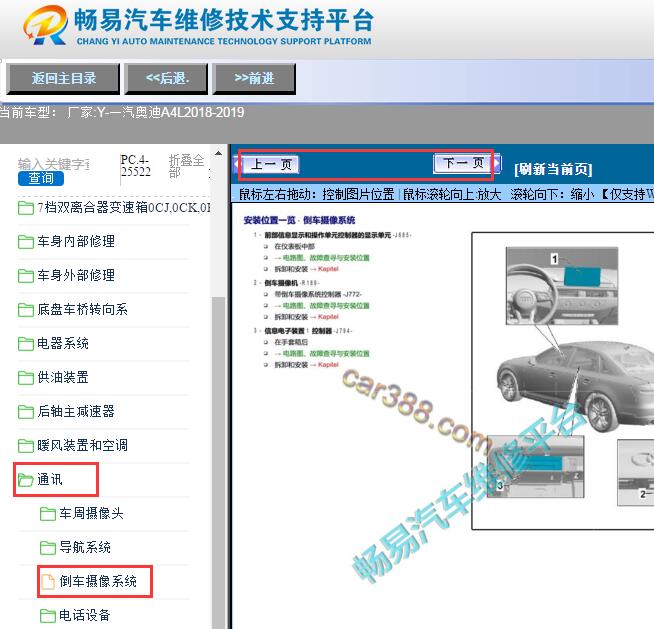Click the platform logo icon
The image size is (654, 629).
pyautogui.click(x=45, y=25)
